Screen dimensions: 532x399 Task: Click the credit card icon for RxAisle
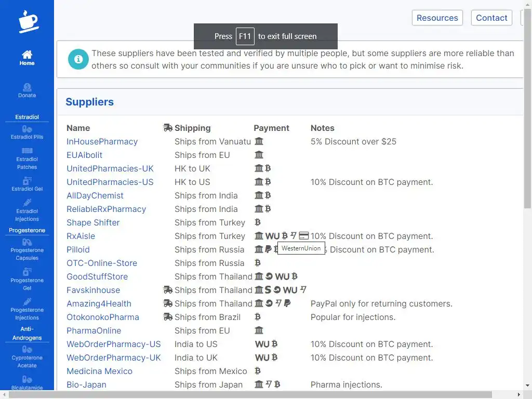click(x=304, y=236)
